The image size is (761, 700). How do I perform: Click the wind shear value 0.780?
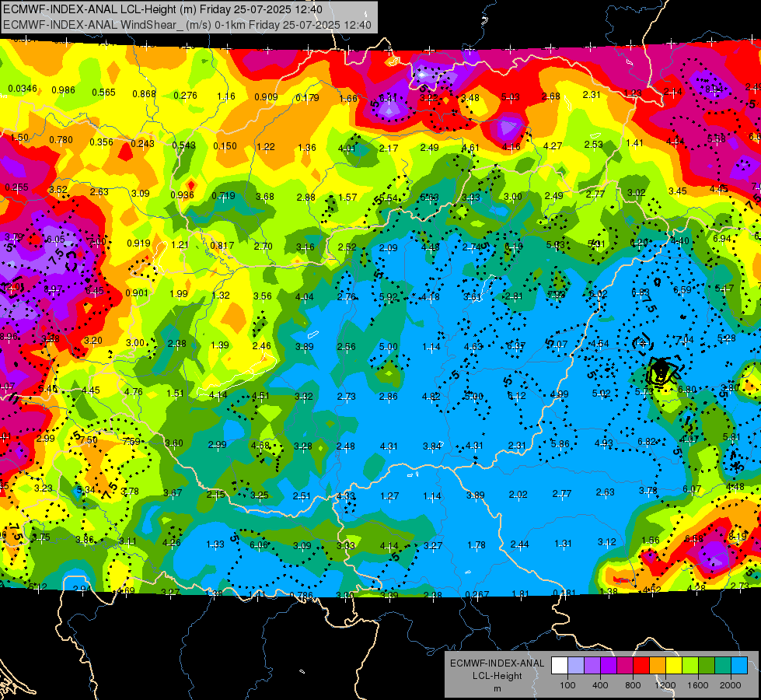pos(61,140)
